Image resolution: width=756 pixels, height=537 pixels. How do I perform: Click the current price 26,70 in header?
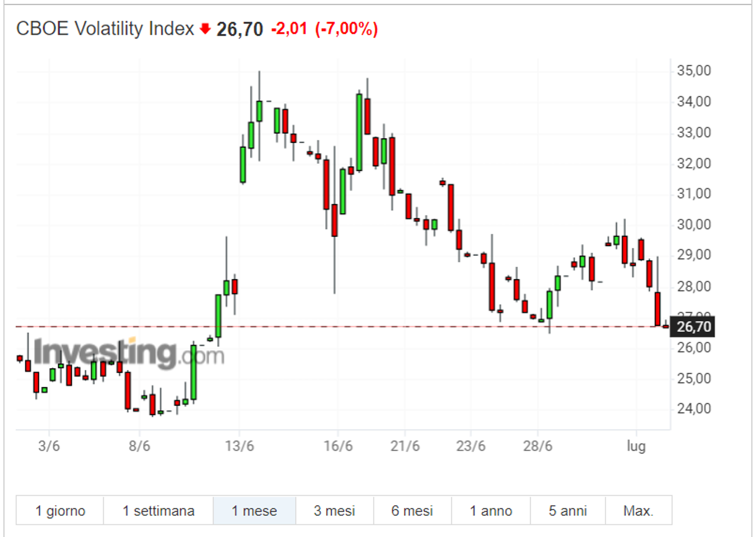pos(240,29)
